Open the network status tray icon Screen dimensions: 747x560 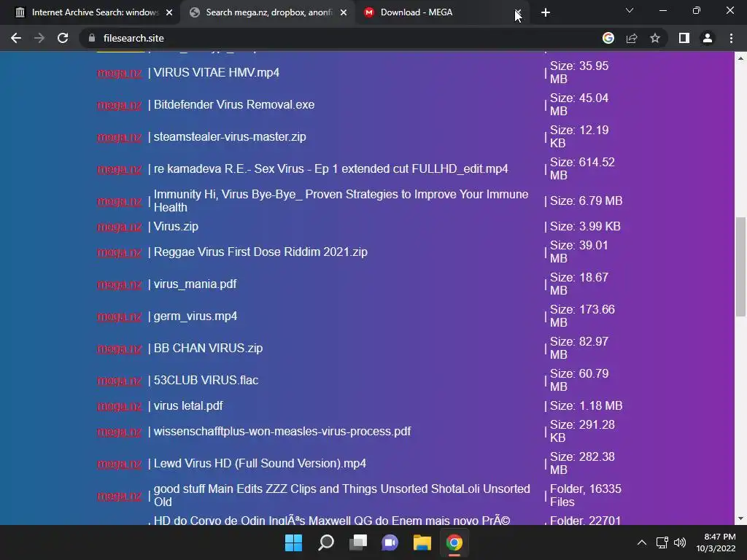point(662,542)
